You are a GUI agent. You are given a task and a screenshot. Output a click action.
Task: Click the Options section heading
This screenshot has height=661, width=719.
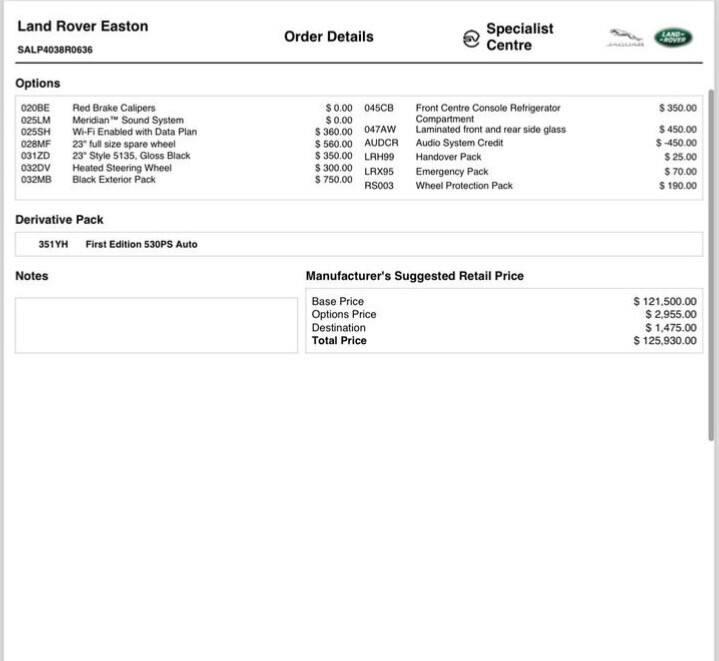pyautogui.click(x=38, y=83)
